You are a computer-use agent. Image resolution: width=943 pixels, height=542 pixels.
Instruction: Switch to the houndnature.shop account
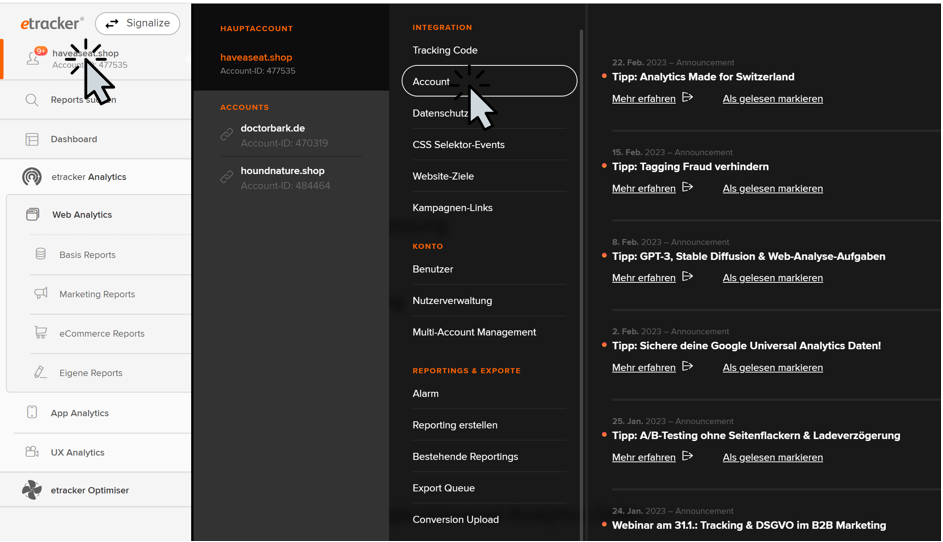click(x=283, y=171)
